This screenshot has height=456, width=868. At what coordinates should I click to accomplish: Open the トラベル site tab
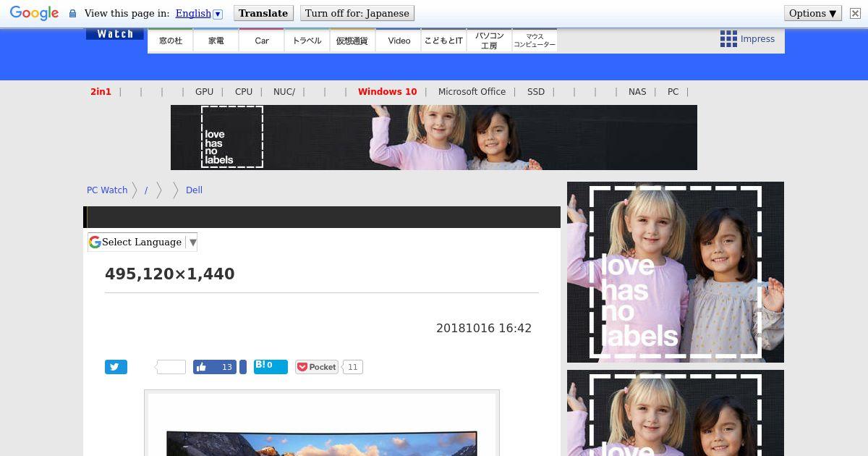(x=307, y=41)
